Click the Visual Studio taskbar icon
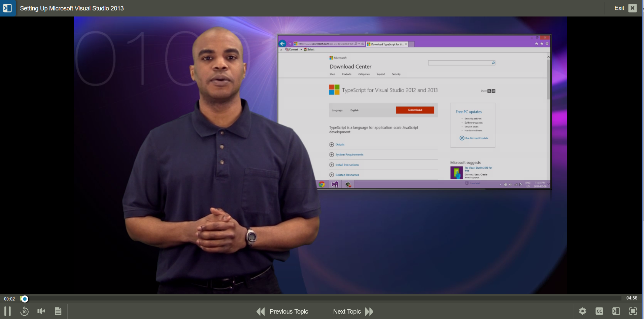Image resolution: width=644 pixels, height=319 pixels. point(335,184)
